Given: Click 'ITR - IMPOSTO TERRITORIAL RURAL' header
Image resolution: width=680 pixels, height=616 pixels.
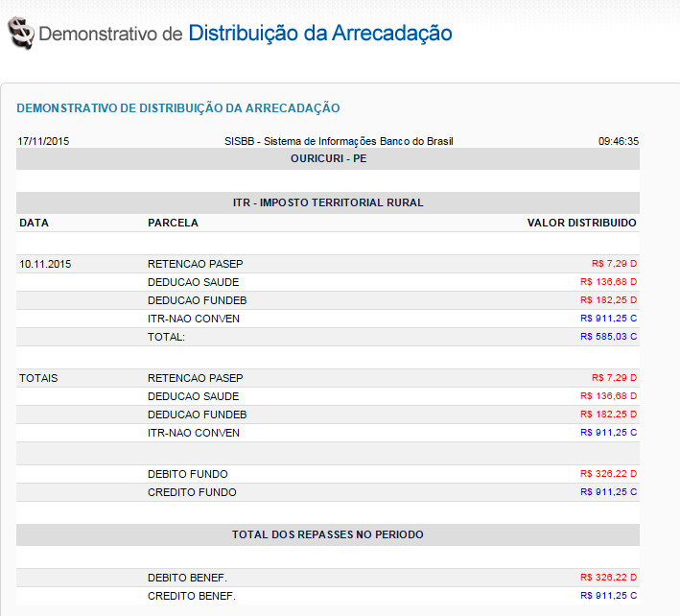Looking at the screenshot, I should pos(328,202).
